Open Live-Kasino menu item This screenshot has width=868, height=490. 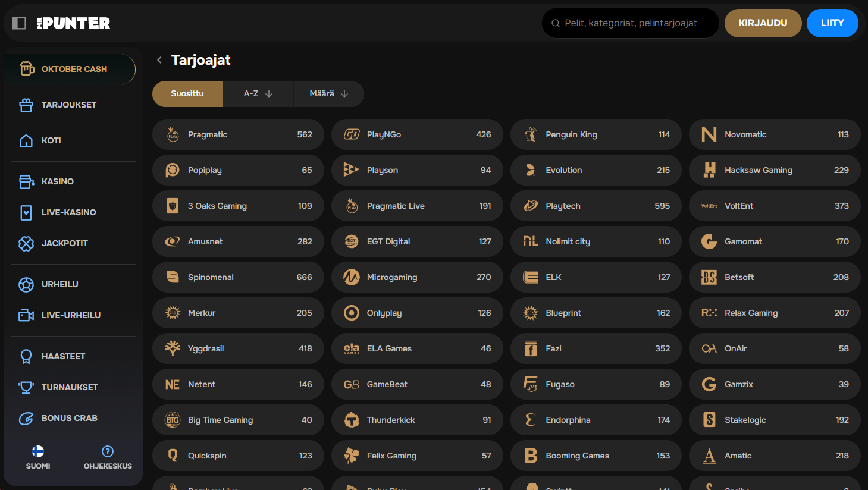[68, 212]
